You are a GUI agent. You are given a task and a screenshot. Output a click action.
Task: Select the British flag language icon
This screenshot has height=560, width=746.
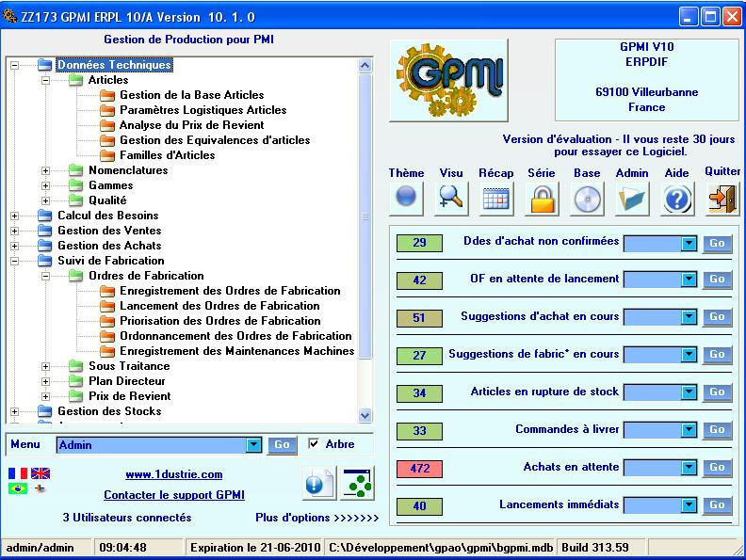(41, 473)
